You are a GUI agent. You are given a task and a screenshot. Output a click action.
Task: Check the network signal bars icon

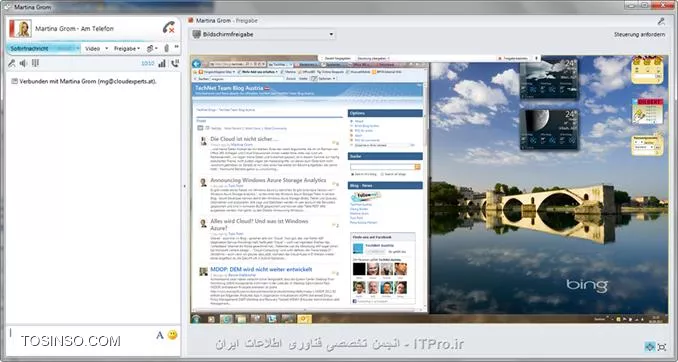(162, 64)
